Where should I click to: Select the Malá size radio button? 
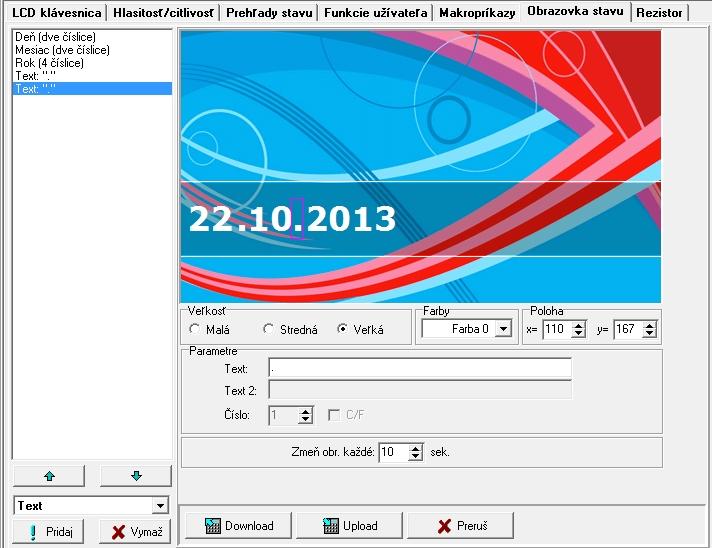click(194, 329)
